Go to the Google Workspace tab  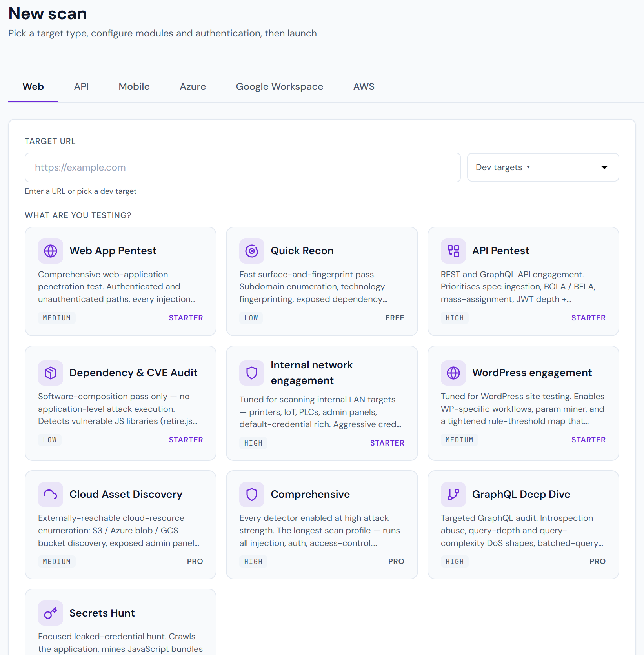pos(280,87)
